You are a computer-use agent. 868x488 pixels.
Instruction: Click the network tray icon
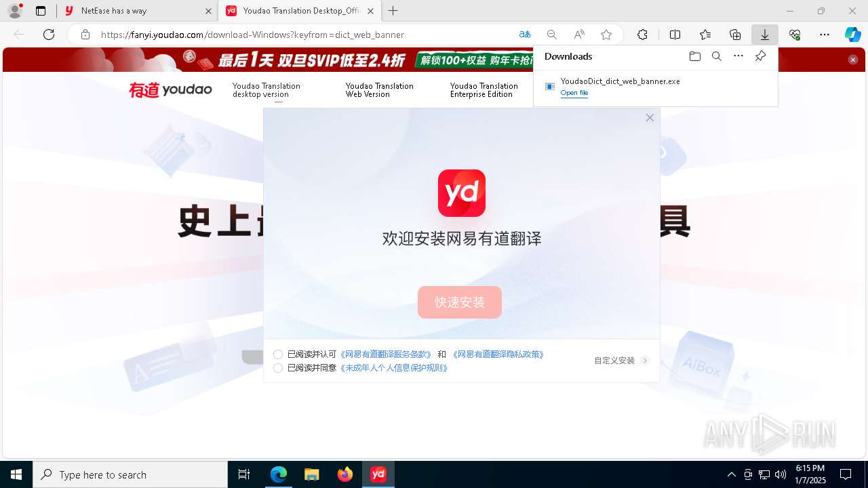(764, 474)
